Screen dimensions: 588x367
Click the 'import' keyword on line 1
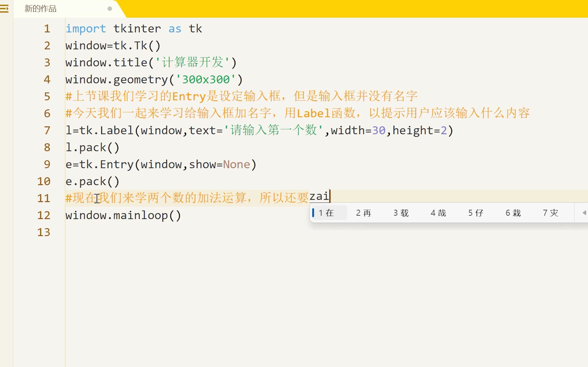click(86, 29)
